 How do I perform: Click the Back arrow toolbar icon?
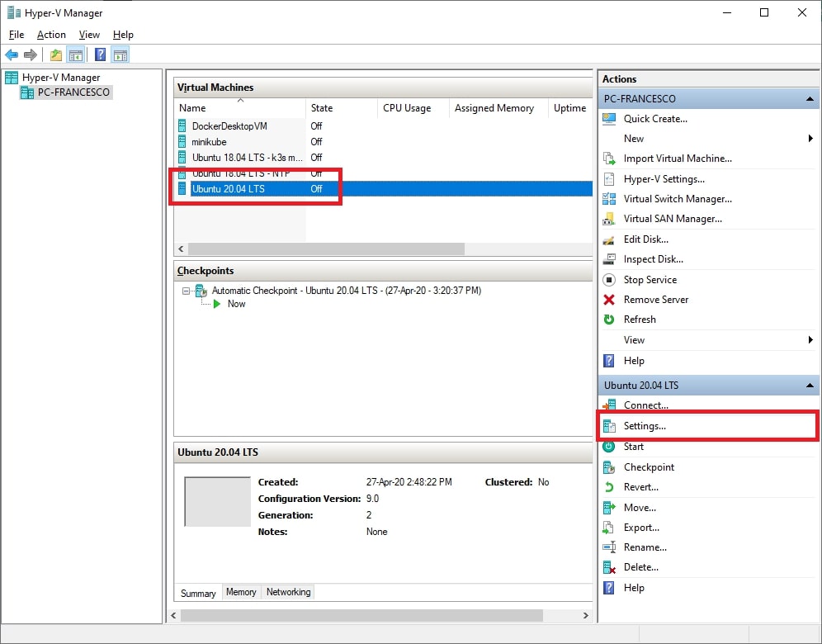coord(12,54)
